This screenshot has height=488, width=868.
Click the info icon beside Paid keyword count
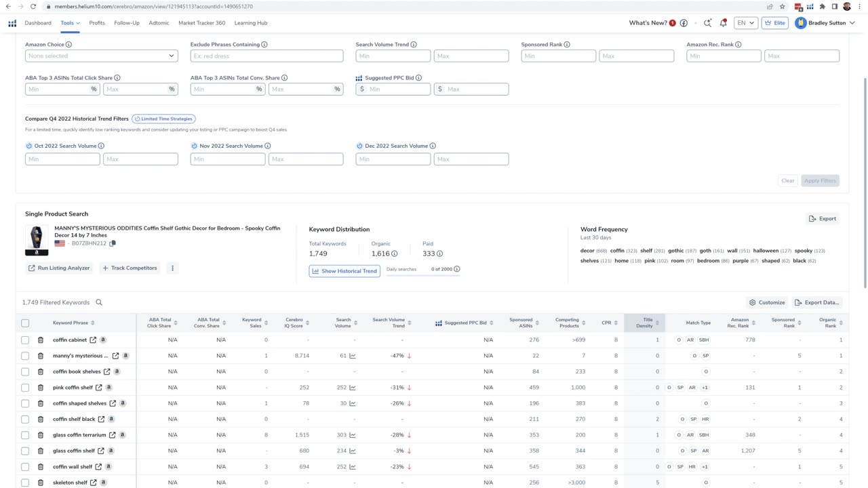439,253
